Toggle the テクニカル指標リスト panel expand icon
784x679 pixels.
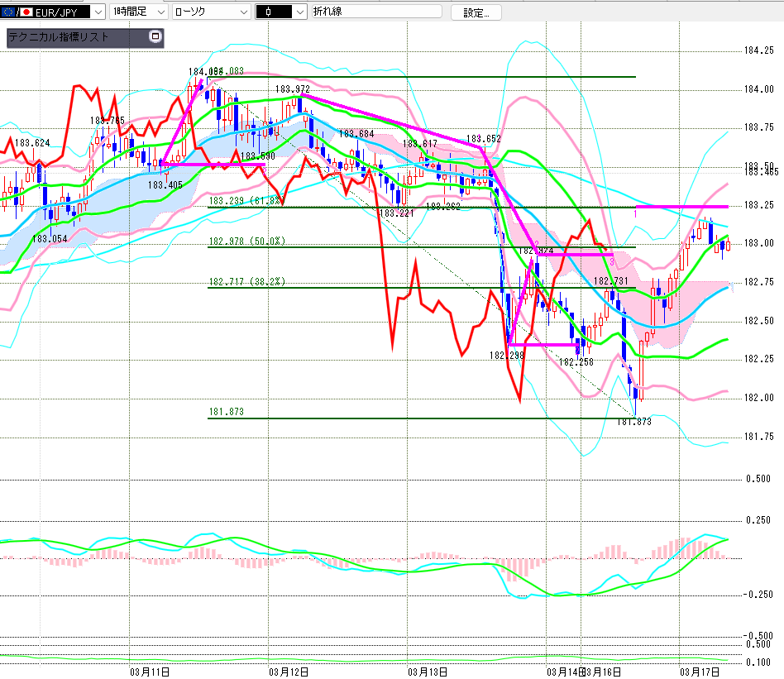pyautogui.click(x=155, y=37)
